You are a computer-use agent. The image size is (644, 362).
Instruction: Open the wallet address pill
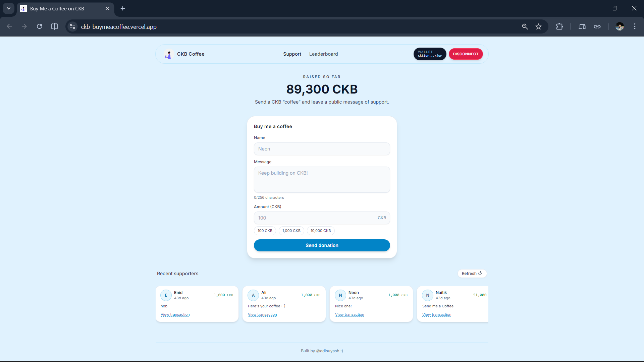tap(430, 54)
